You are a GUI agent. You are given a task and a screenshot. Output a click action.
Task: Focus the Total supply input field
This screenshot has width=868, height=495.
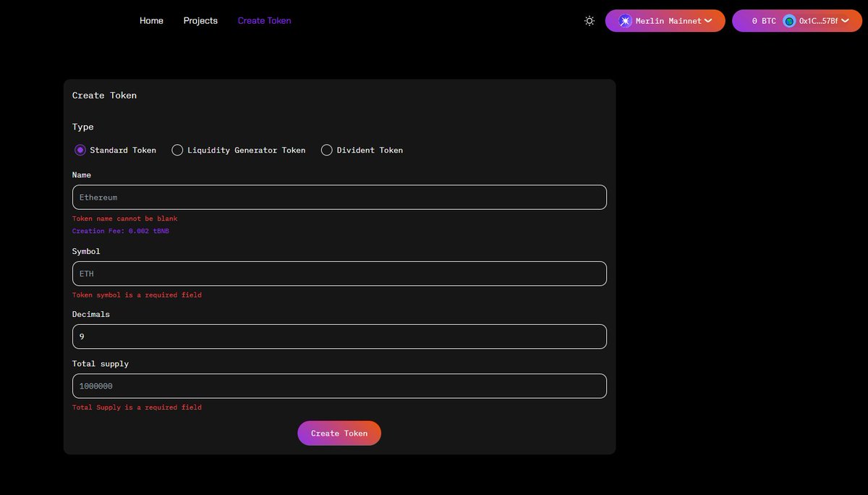[x=339, y=386]
